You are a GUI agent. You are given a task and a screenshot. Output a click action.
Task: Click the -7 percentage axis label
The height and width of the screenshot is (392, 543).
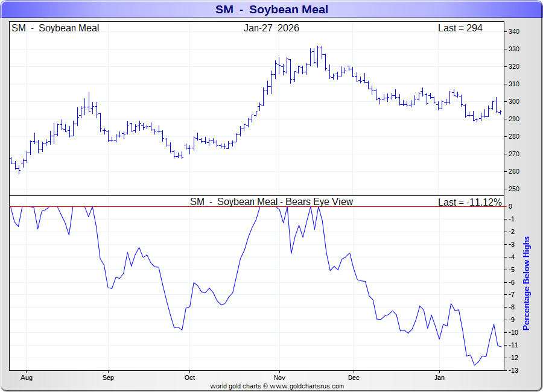click(x=512, y=295)
